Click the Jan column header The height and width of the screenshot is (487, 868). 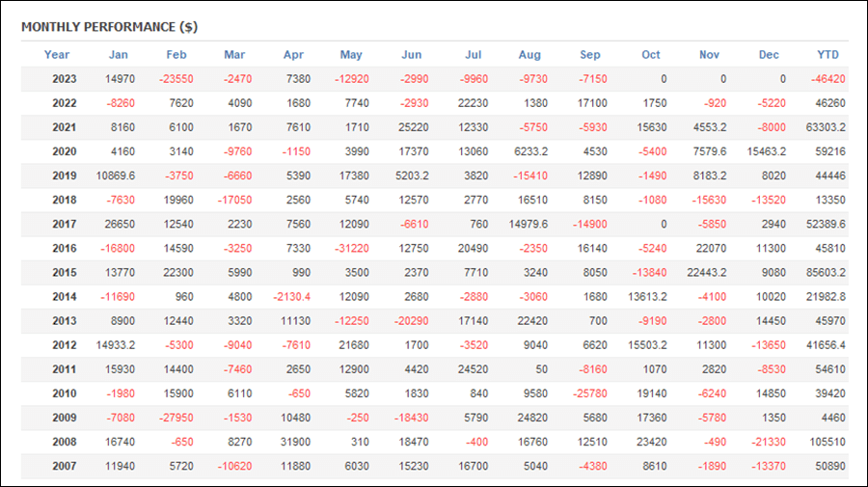(x=118, y=54)
